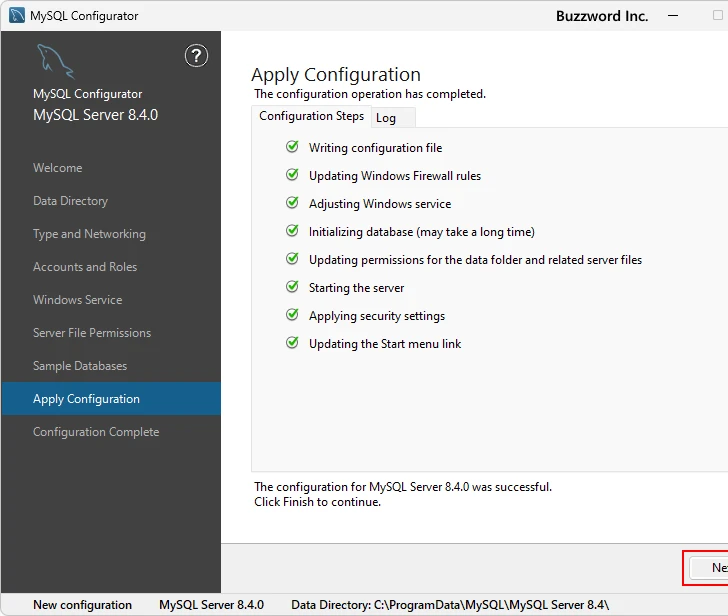Go to Data Directory step
The height and width of the screenshot is (616, 728).
click(x=70, y=201)
